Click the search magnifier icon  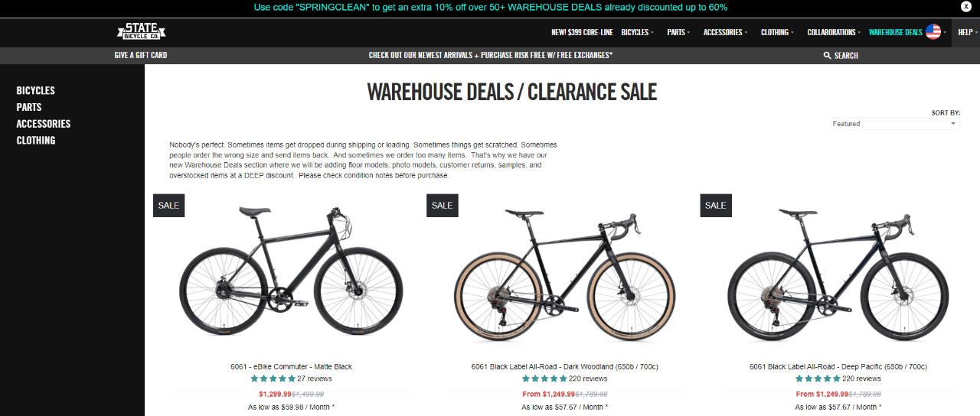tap(828, 56)
